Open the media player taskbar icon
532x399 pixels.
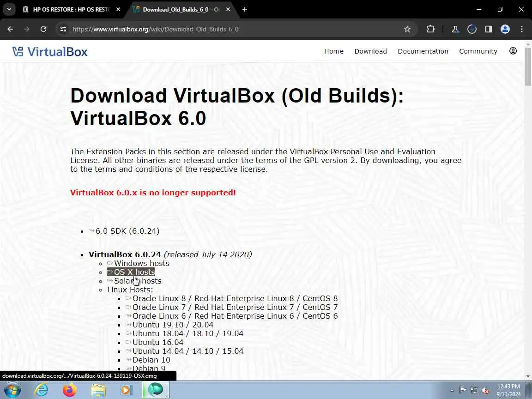click(x=126, y=390)
